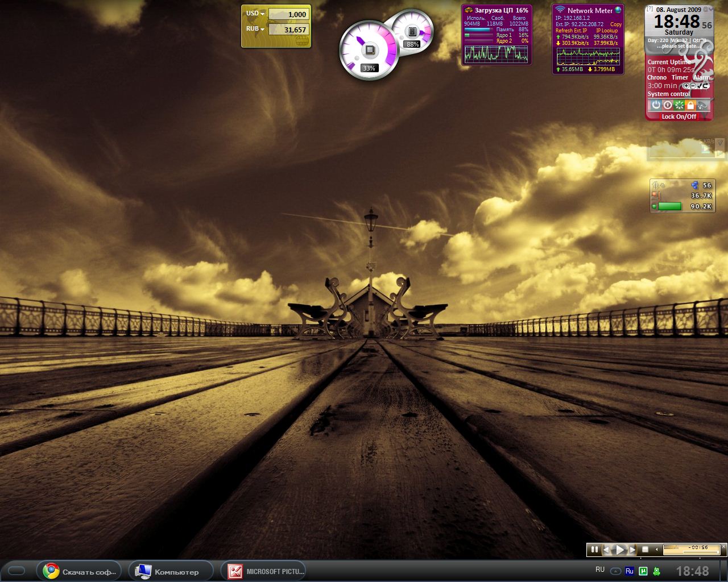728x582 pixels.
Task: Click the green network monitor tray icon
Action: coord(657,572)
